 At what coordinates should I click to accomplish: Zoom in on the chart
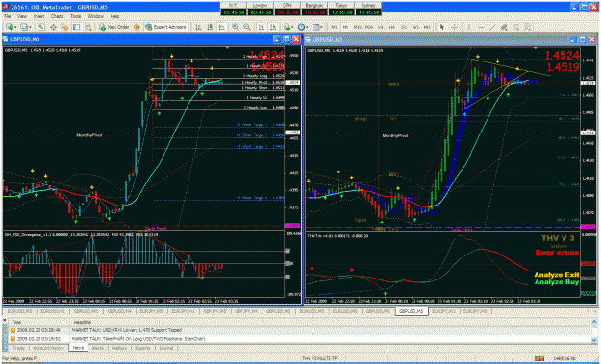235,27
